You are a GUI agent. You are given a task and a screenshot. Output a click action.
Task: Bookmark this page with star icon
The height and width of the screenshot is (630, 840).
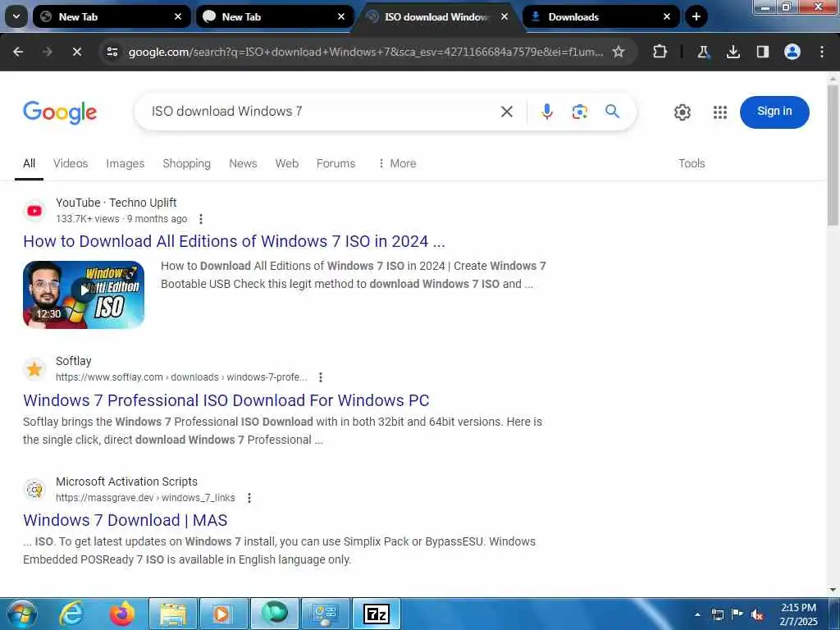coord(619,52)
